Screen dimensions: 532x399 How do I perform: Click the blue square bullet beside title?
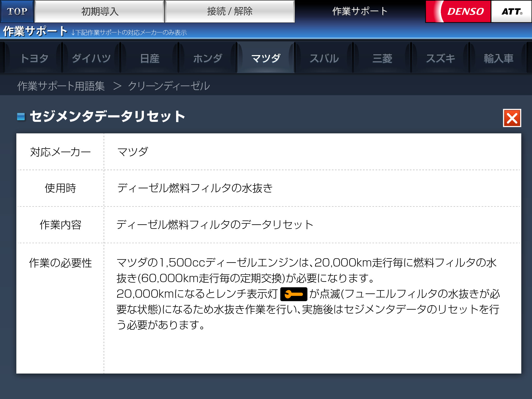21,117
